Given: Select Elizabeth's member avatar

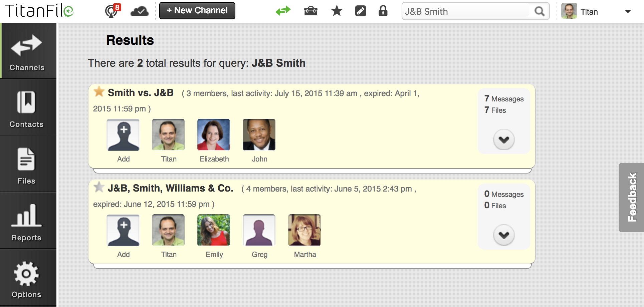Looking at the screenshot, I should point(214,135).
